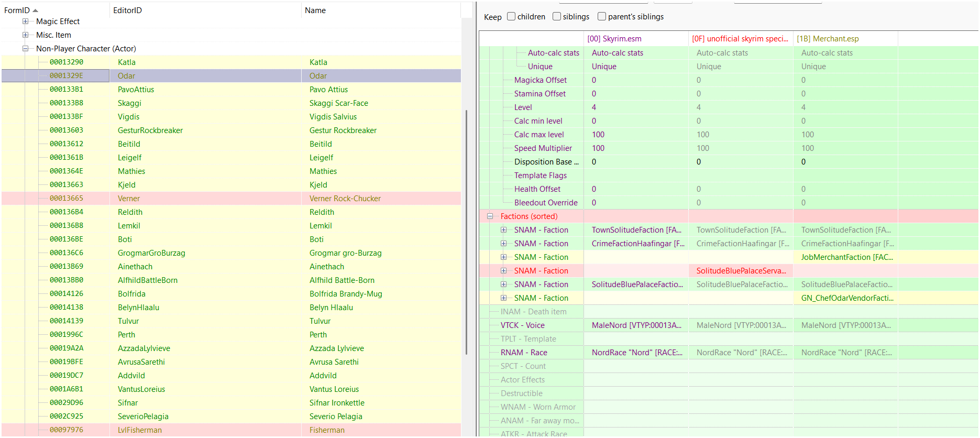Expand the Magic Effect tree group
This screenshot has height=438, width=980.
click(x=25, y=21)
